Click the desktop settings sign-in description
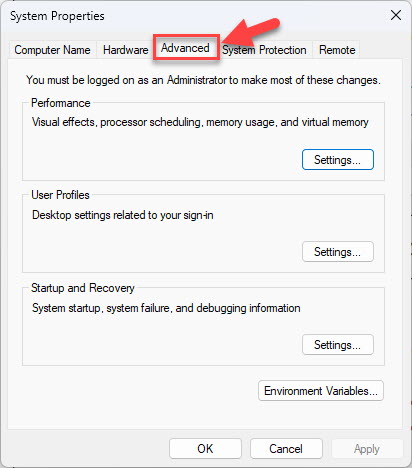Viewport: 412px width, 468px height. 123,215
